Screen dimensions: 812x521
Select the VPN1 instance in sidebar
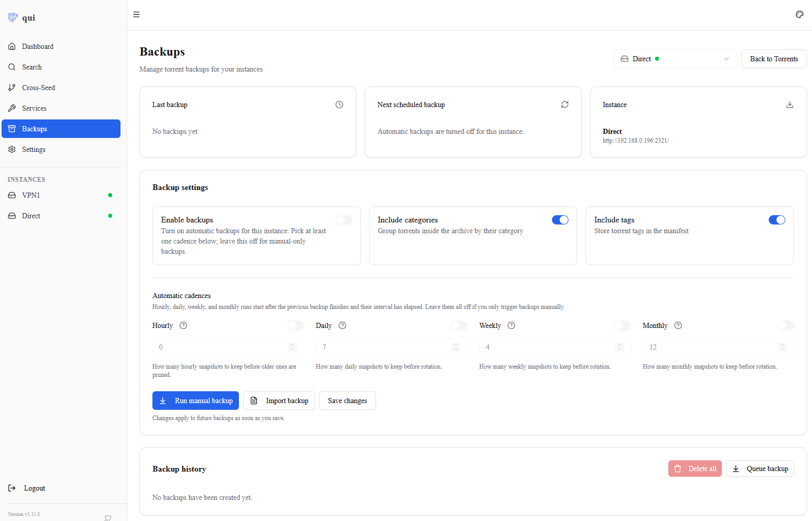[61, 195]
